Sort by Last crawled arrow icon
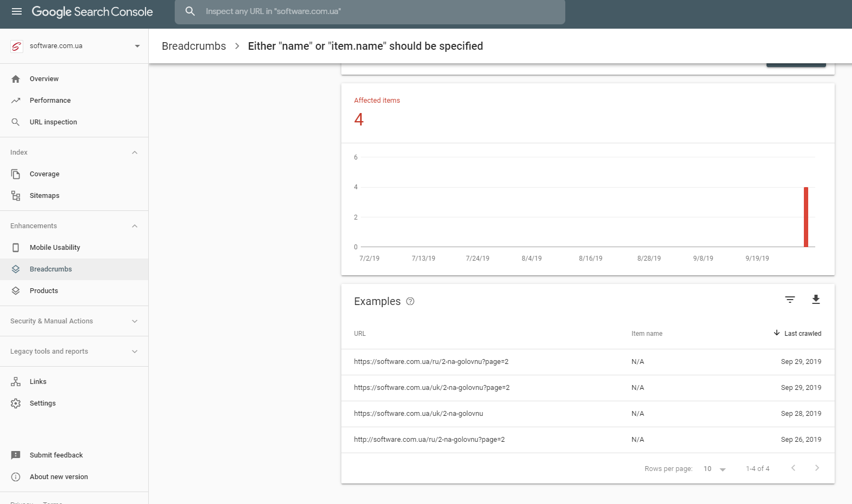Image resolution: width=852 pixels, height=504 pixels. (x=777, y=333)
